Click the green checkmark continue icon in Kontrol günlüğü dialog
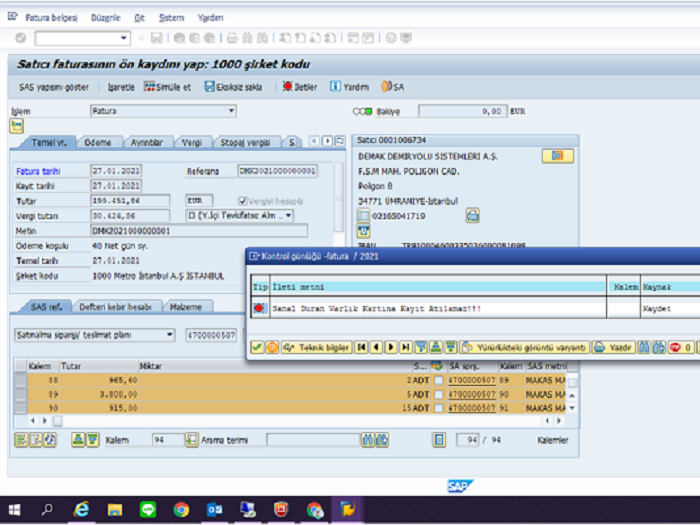 click(257, 347)
